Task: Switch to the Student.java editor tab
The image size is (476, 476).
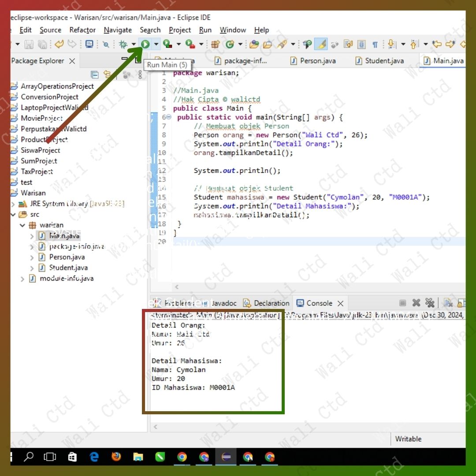Action: (x=379, y=61)
